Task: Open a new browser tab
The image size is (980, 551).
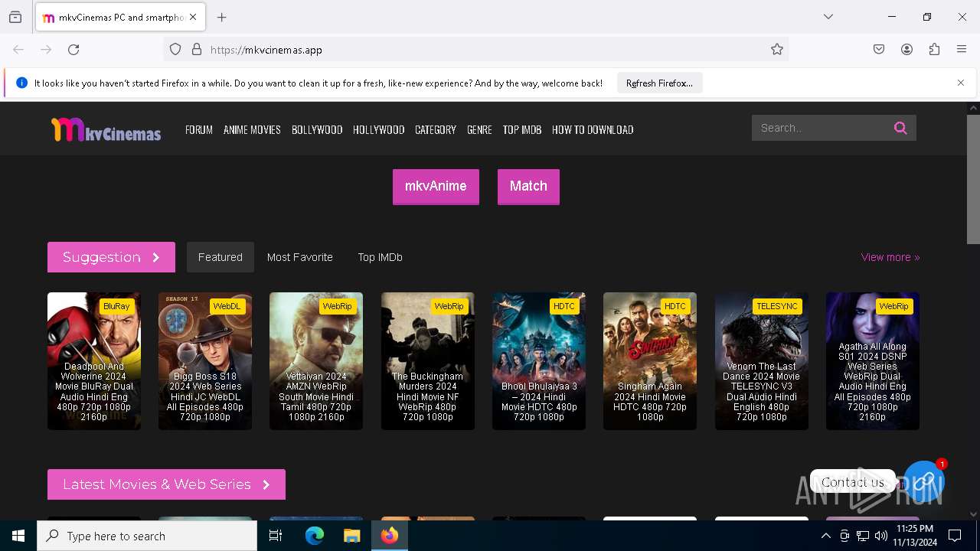Action: click(222, 17)
